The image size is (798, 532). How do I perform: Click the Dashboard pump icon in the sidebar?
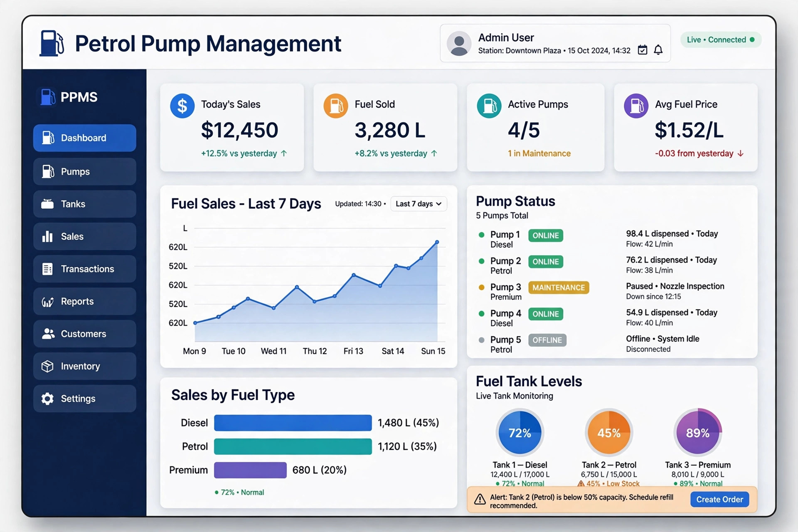[48, 138]
